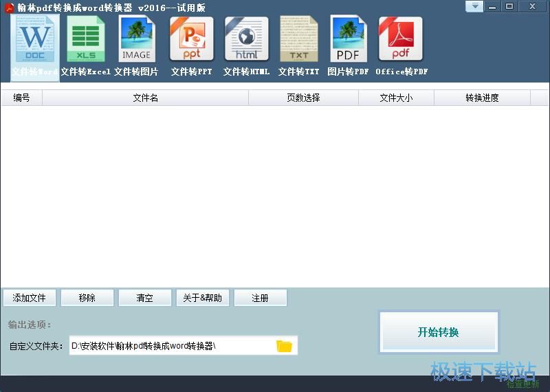This screenshot has width=550, height=392.
Task: Switch to 文件转PPT conversion mode
Action: pyautogui.click(x=192, y=47)
